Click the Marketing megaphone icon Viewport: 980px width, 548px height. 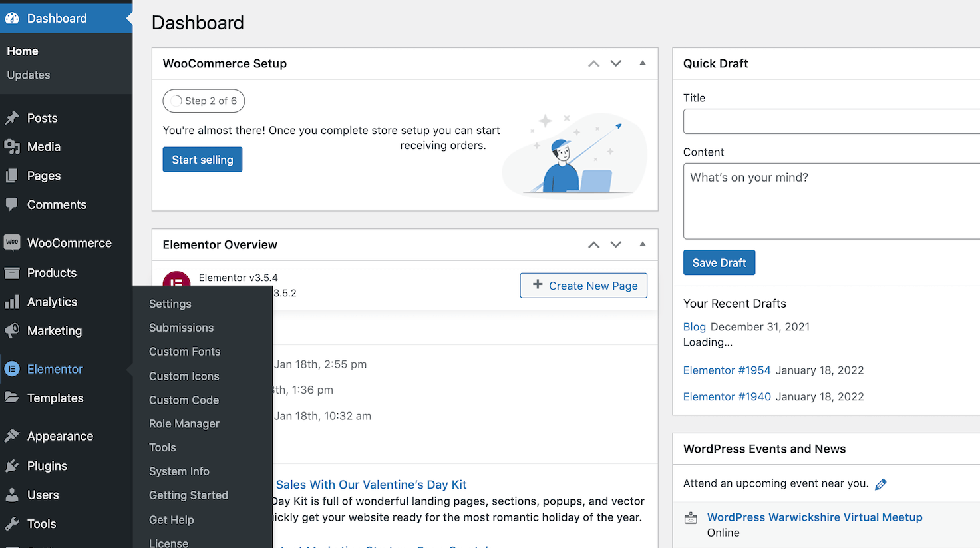coord(12,331)
